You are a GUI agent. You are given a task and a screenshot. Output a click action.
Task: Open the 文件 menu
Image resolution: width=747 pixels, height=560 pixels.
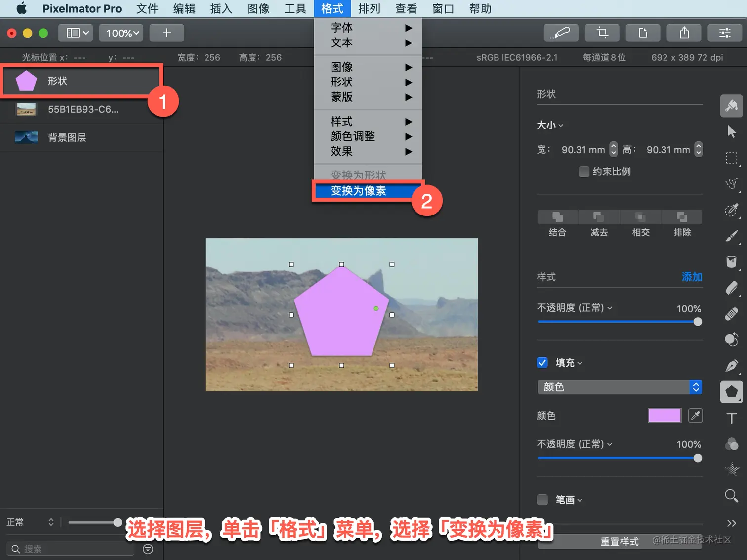point(147,8)
